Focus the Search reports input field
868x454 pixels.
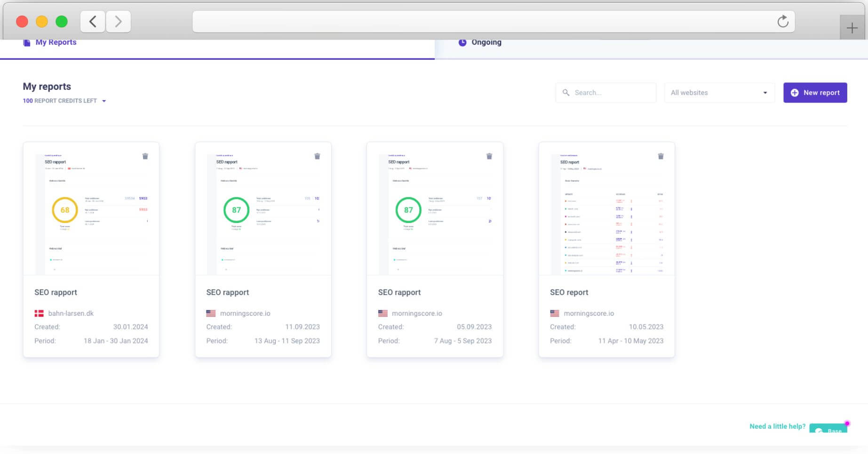point(605,93)
